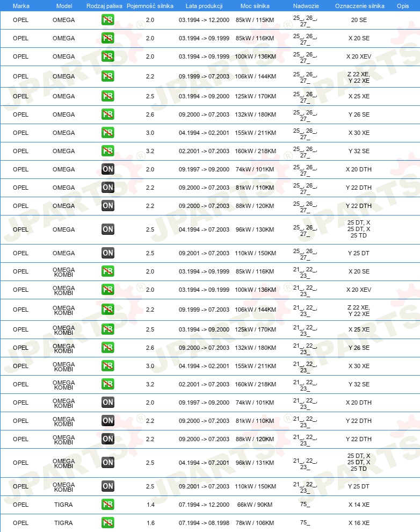
Task: Select the engine code 20 SE in first row
Action: 359,20
